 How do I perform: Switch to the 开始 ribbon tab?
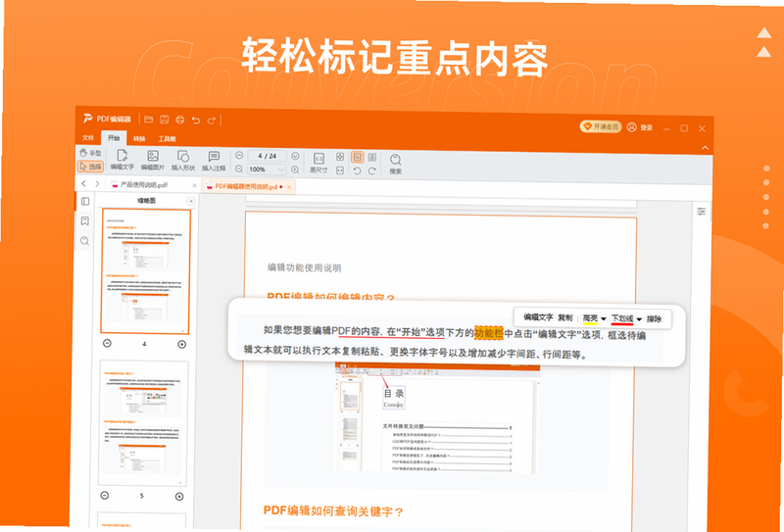(x=114, y=138)
